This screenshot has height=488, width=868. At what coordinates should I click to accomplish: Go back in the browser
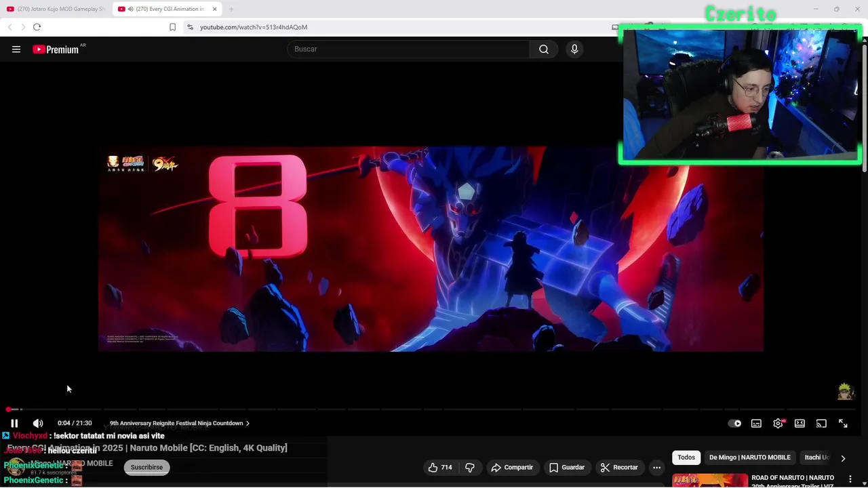point(9,27)
